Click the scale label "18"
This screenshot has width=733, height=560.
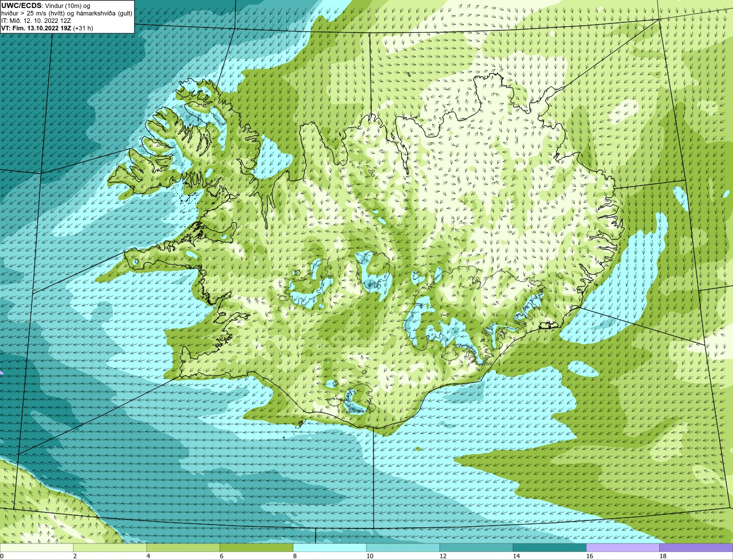663,556
